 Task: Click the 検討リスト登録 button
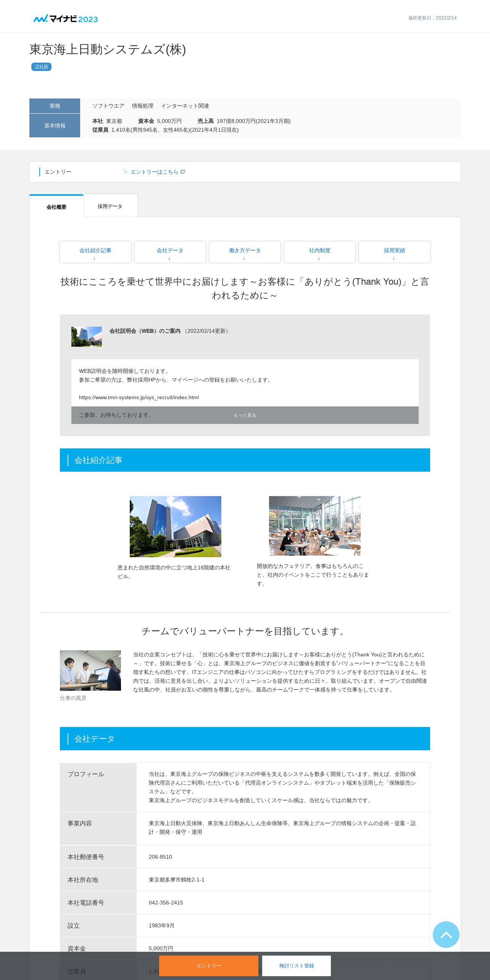(297, 965)
